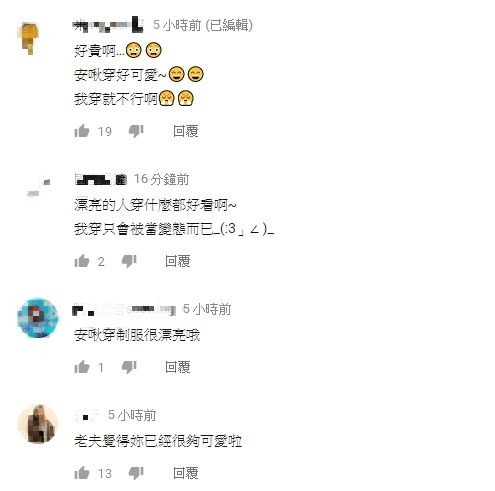Click 回覆 under 安啾穿制服很漂亮哦
The height and width of the screenshot is (491, 495).
178,367
